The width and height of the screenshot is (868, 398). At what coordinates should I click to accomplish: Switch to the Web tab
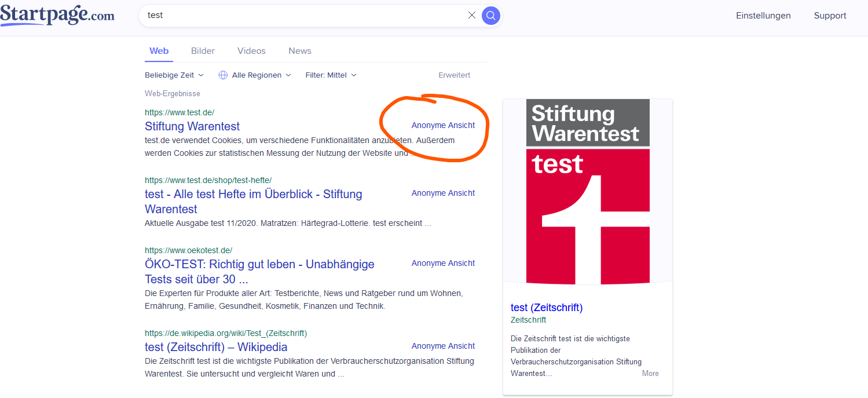(159, 51)
